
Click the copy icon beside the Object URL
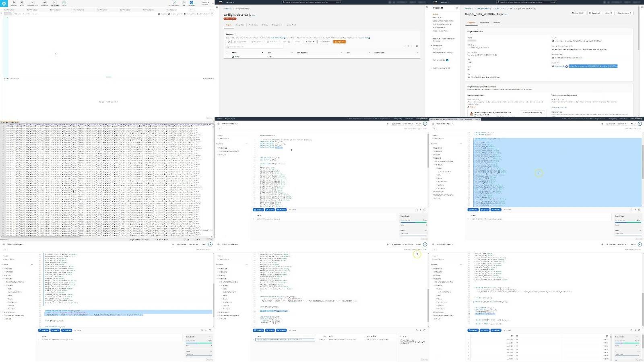(553, 66)
